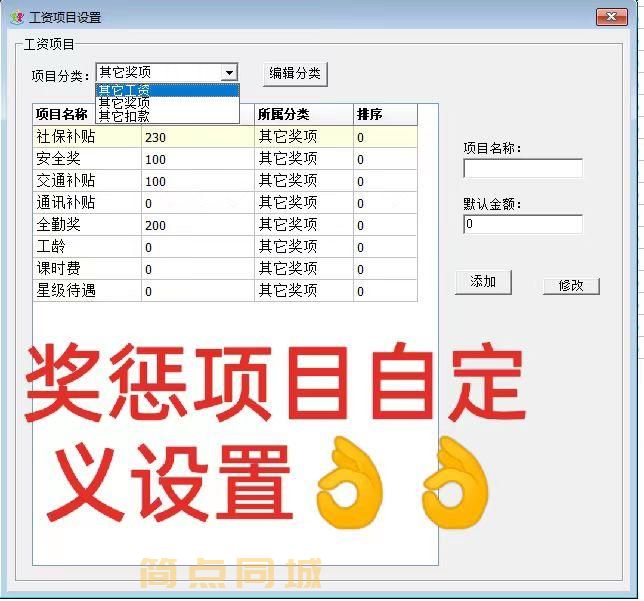Click the 100 amount for 安全奖
The height and width of the screenshot is (601, 644).
(x=198, y=159)
